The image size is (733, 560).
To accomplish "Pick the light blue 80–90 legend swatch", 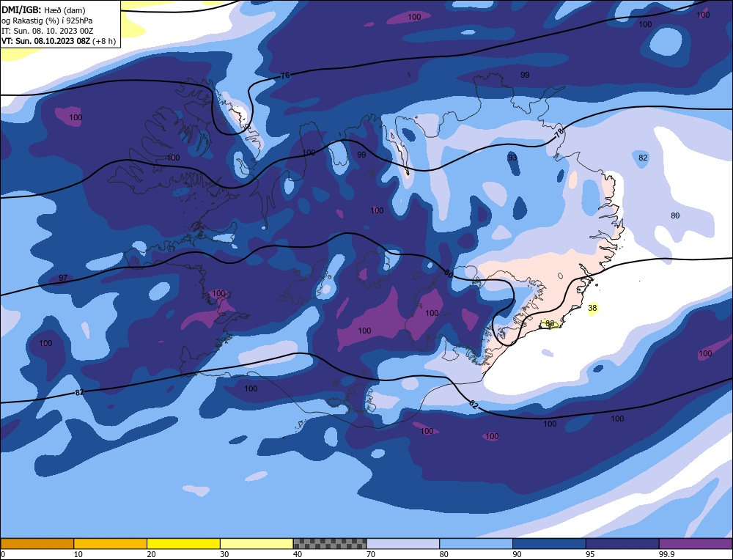I will coord(476,543).
